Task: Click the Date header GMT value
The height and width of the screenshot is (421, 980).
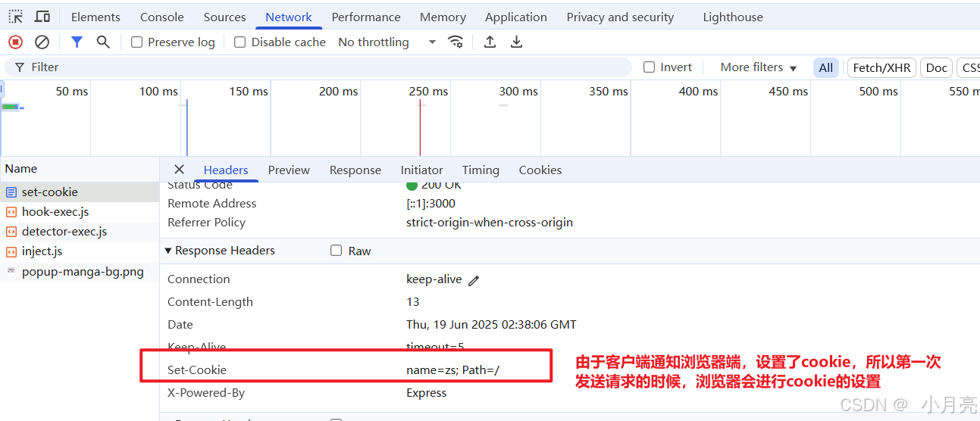Action: [491, 325]
